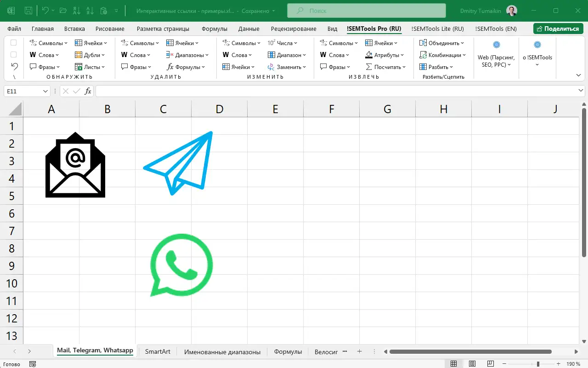
Task: Switch to the Главная tab
Action: pyautogui.click(x=43, y=29)
